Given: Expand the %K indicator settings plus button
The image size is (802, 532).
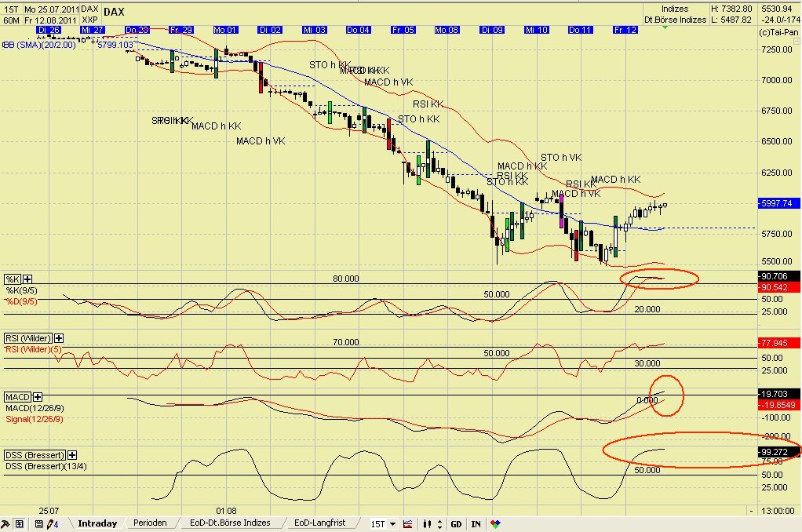Looking at the screenshot, I should 27,279.
